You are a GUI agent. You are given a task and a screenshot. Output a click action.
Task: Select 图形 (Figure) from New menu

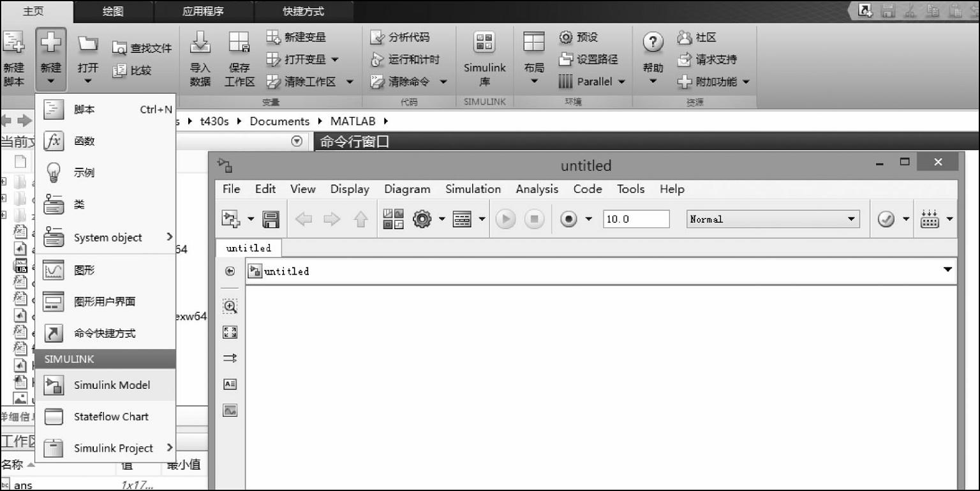click(105, 270)
